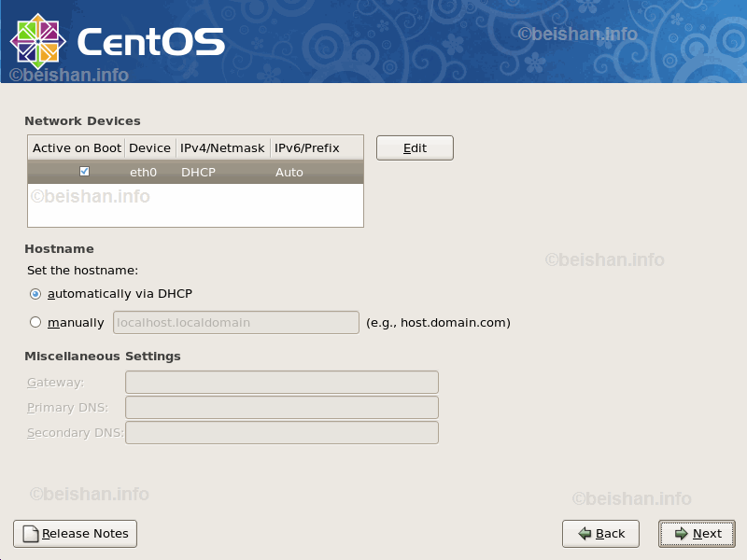The height and width of the screenshot is (560, 747).
Task: Open Release Notes with the document icon
Action: pyautogui.click(x=75, y=534)
